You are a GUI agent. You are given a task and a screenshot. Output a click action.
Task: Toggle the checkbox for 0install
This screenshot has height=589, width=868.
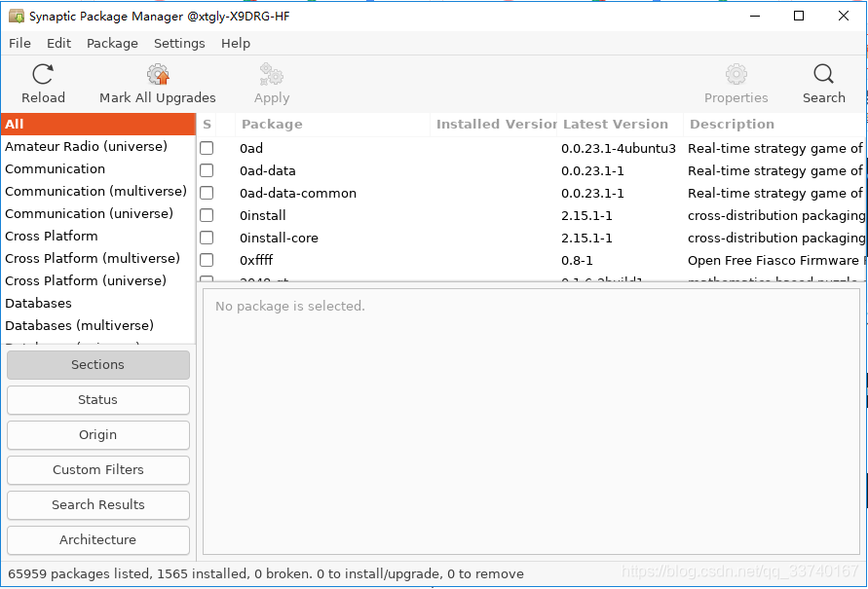pos(207,215)
